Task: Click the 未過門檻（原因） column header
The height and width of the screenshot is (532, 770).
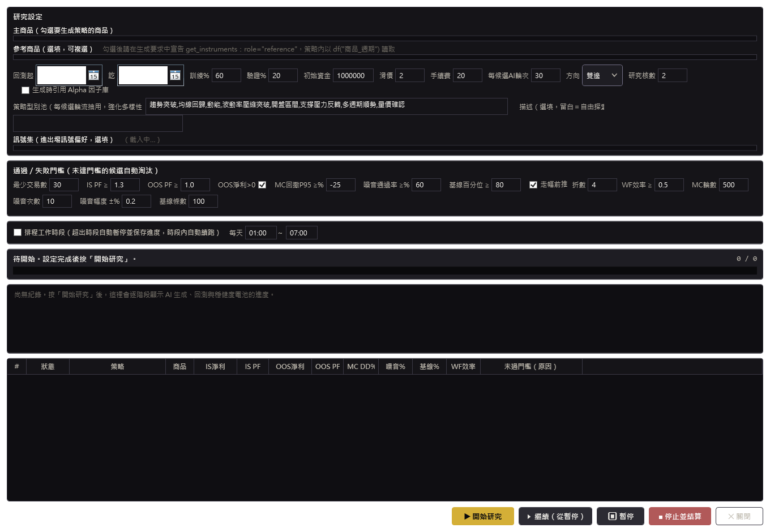Action: tap(531, 366)
